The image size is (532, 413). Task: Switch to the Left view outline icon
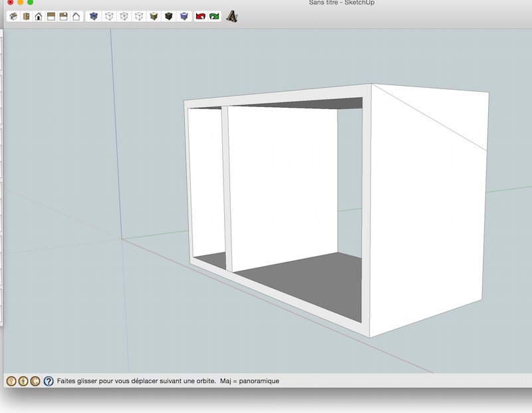click(76, 16)
